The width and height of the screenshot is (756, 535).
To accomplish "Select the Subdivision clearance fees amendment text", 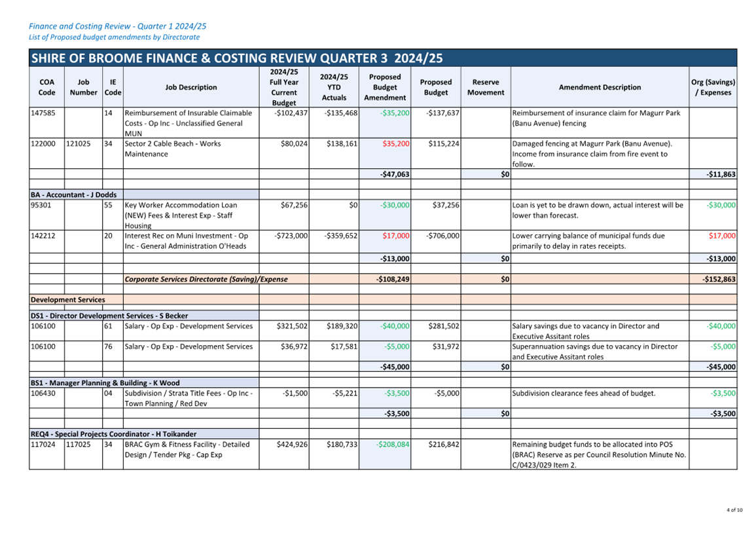I will click(584, 393).
